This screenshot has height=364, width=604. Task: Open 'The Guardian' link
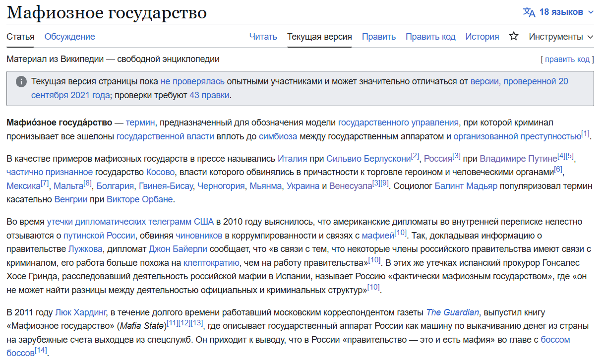coord(453,312)
